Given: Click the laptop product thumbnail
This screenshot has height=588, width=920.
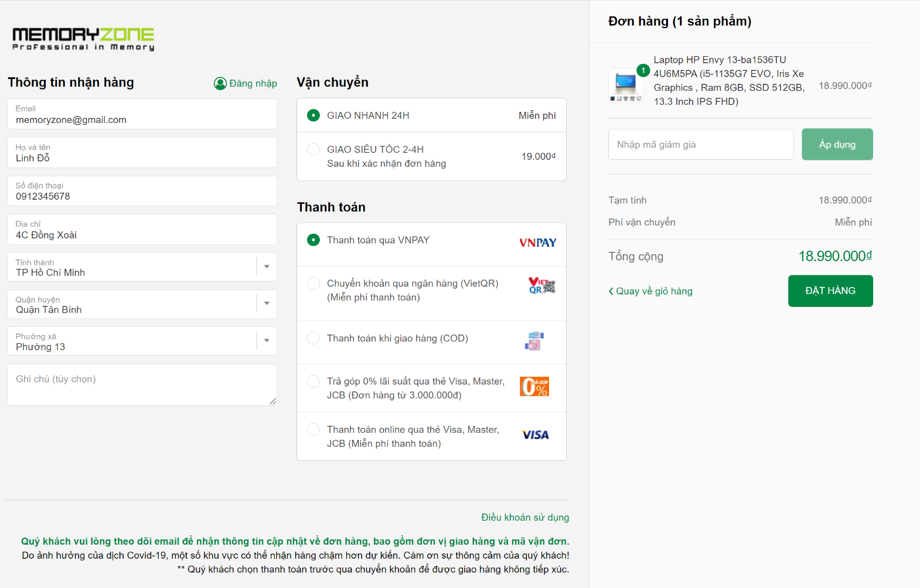Looking at the screenshot, I should (x=626, y=86).
